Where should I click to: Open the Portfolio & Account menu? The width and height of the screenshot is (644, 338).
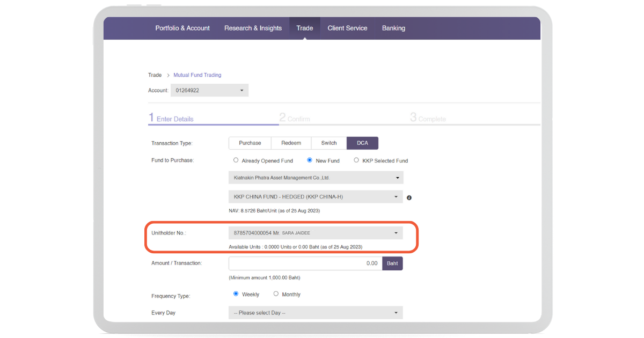(x=182, y=28)
